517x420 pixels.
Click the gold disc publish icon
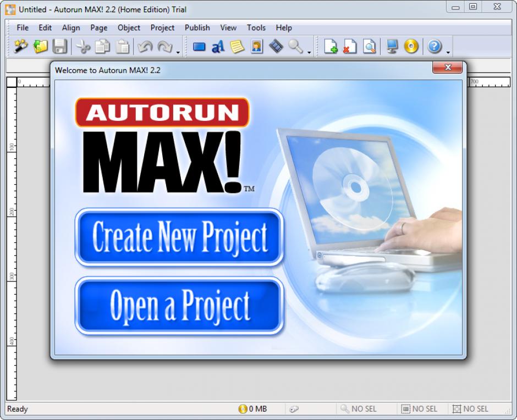411,46
